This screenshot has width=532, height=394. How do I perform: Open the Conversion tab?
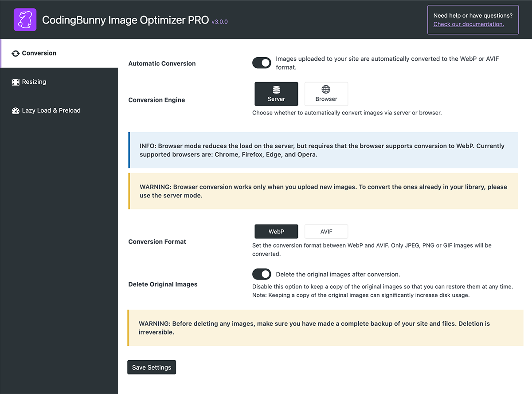(x=39, y=53)
